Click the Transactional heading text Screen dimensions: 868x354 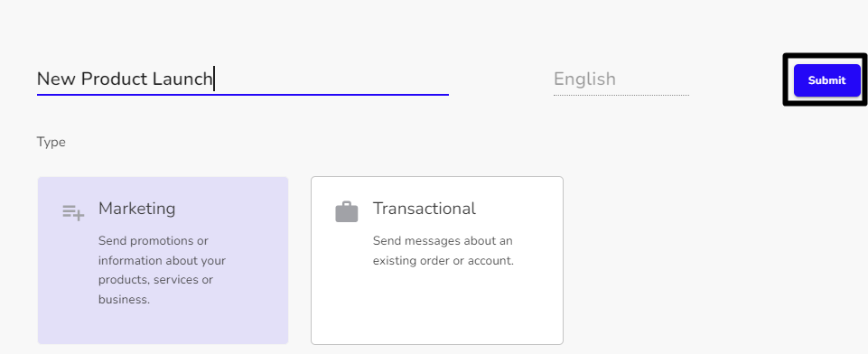[424, 209]
